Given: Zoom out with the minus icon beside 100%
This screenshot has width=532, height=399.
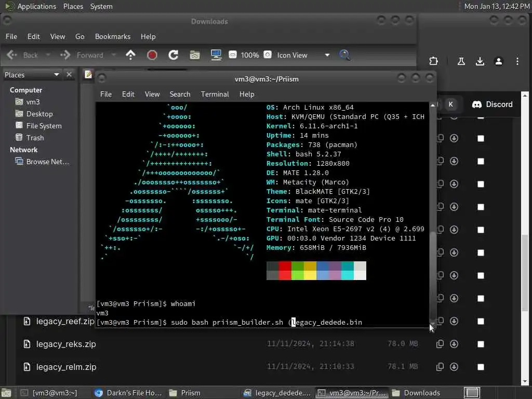Looking at the screenshot, I should point(233,55).
